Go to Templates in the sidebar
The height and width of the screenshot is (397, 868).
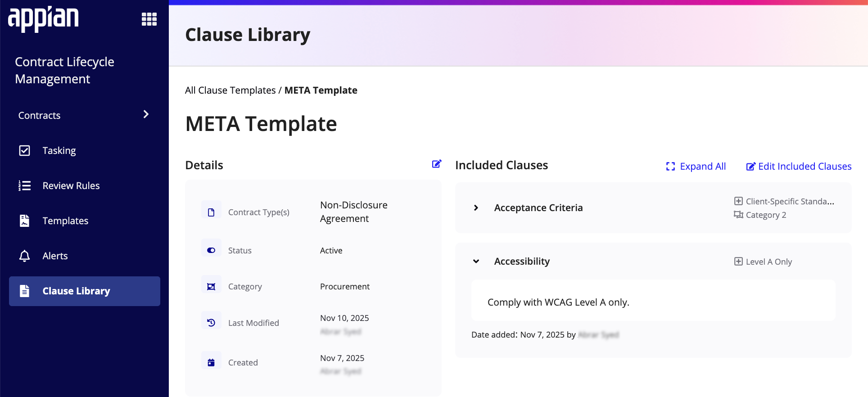85,221
